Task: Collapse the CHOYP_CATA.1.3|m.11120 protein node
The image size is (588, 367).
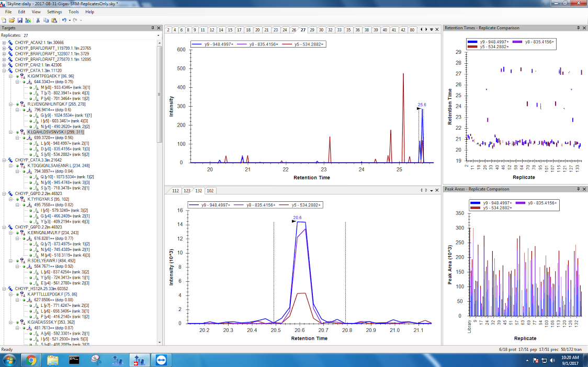Action: 4,71
